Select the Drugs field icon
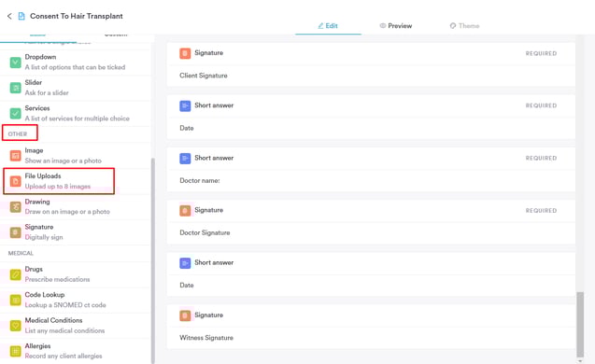Image resolution: width=595 pixels, height=364 pixels. pyautogui.click(x=16, y=274)
